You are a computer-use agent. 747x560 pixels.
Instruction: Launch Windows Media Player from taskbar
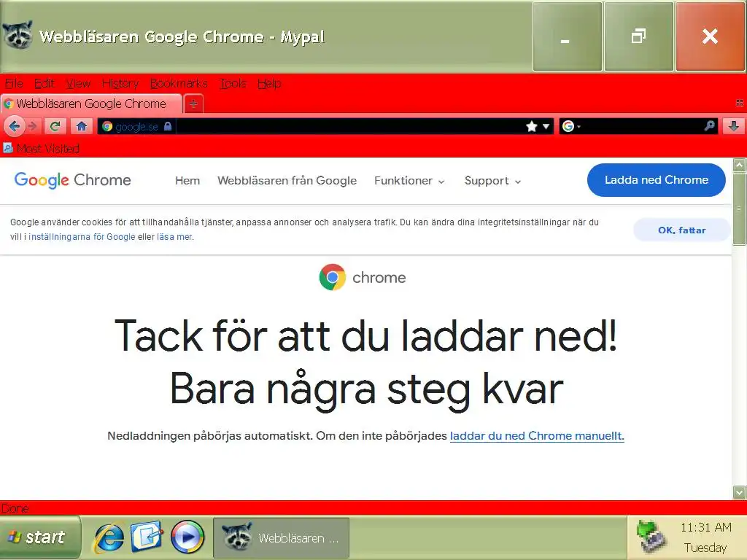[x=187, y=537]
